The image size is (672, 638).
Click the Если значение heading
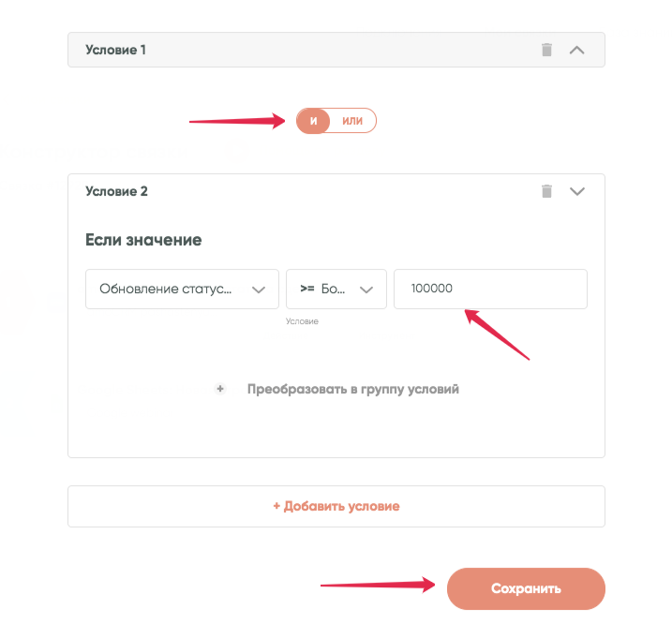click(143, 240)
